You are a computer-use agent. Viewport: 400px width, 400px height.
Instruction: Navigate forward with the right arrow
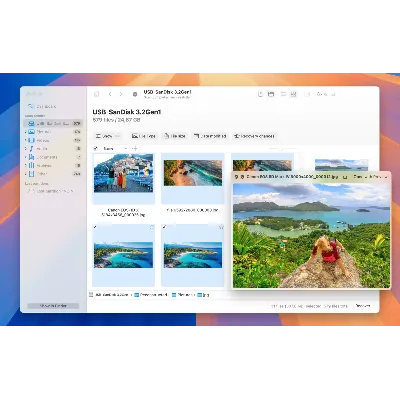click(121, 94)
